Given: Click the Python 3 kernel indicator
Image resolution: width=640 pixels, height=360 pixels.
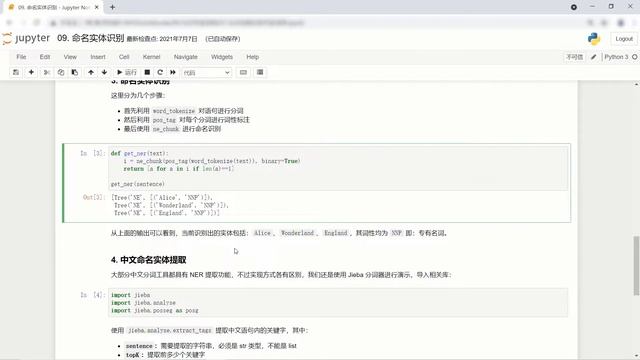Looking at the screenshot, I should coord(616,57).
